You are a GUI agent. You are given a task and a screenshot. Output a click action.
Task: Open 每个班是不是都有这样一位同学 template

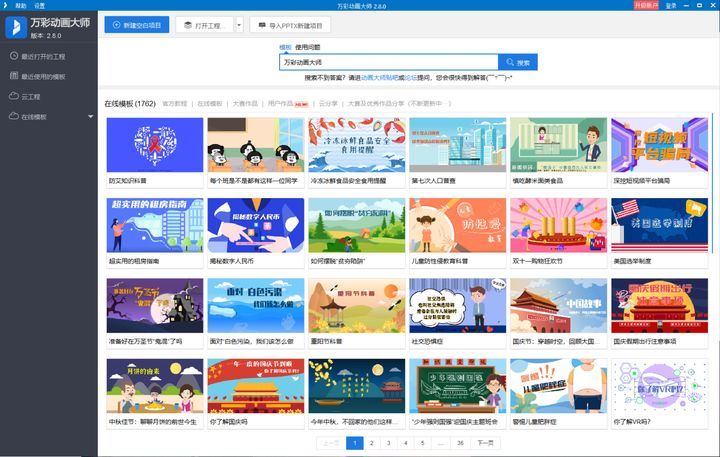[x=256, y=145]
